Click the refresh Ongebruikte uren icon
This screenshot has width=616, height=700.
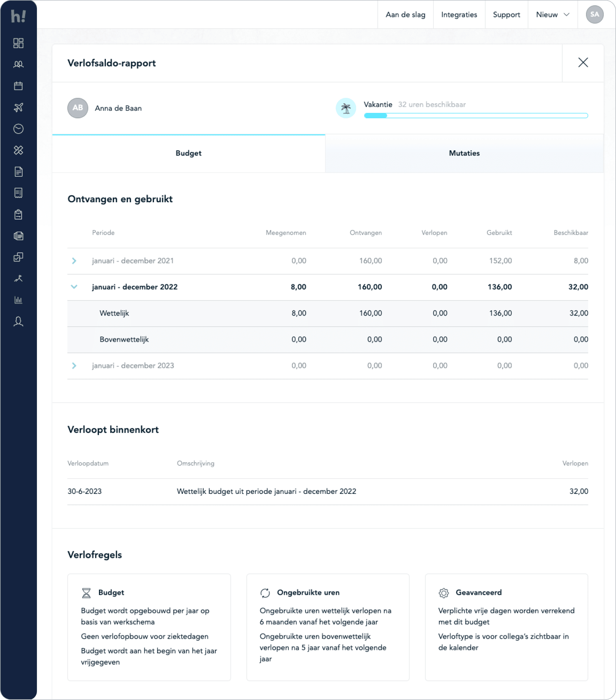coord(265,593)
